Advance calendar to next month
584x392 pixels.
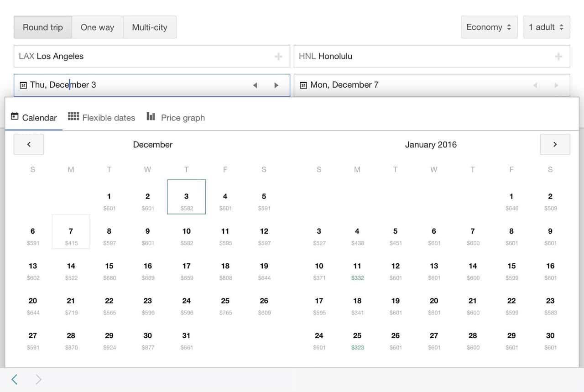555,144
